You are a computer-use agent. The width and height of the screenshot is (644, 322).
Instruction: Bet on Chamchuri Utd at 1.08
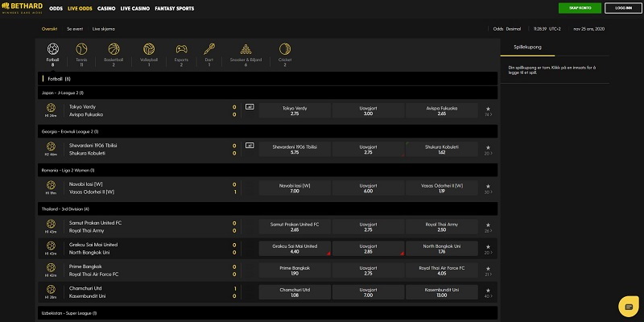click(x=295, y=292)
